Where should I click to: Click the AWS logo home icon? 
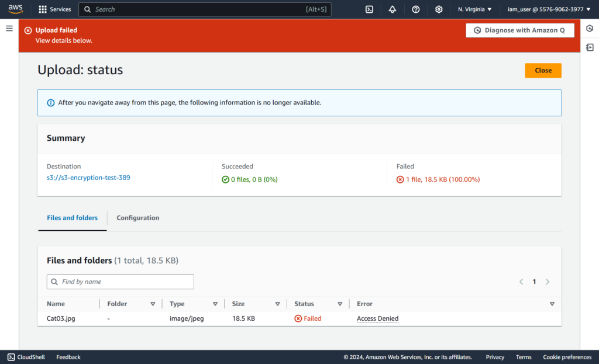15,9
